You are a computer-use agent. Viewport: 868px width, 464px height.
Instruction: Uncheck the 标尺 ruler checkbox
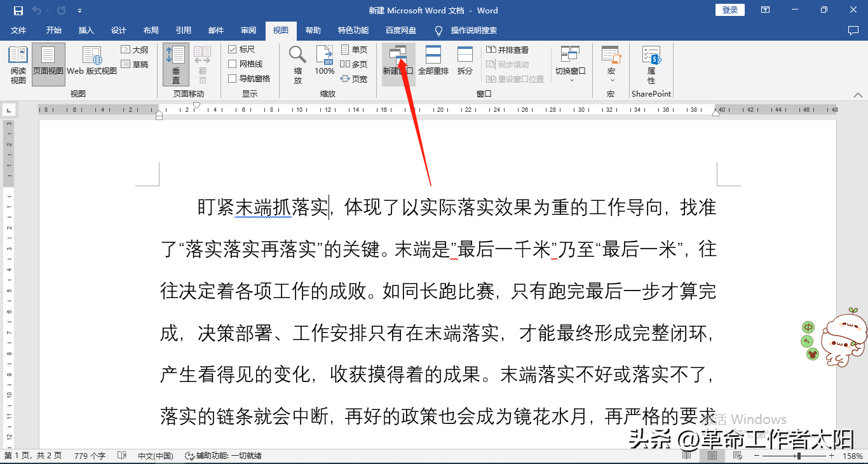coord(233,50)
